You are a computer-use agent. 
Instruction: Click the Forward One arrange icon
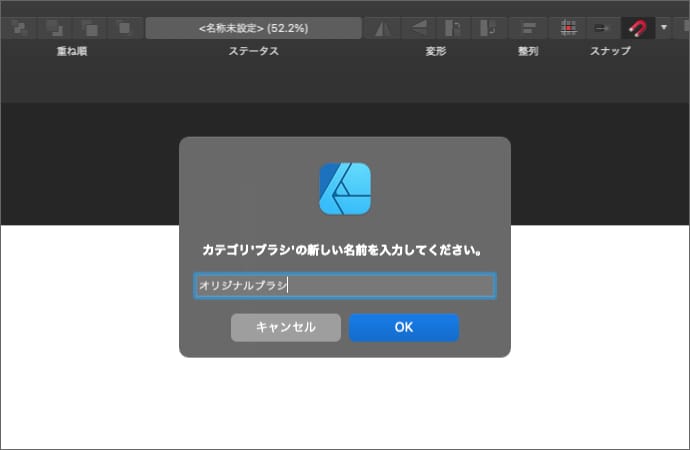click(x=89, y=27)
